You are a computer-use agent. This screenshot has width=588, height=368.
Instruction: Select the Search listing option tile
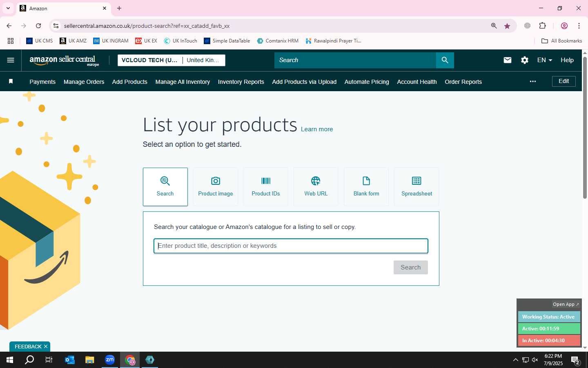[x=165, y=186]
